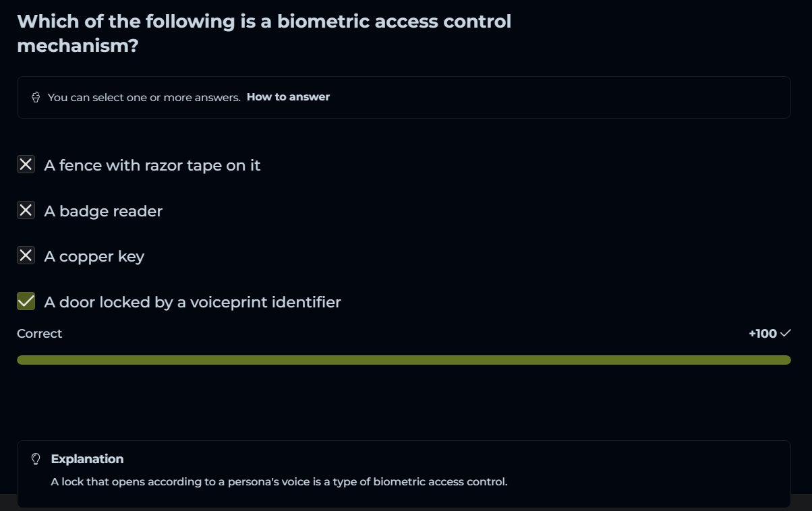Click the lightbulb icon beside the answer hint
Screen dimensions: 812x511
pyautogui.click(x=36, y=97)
